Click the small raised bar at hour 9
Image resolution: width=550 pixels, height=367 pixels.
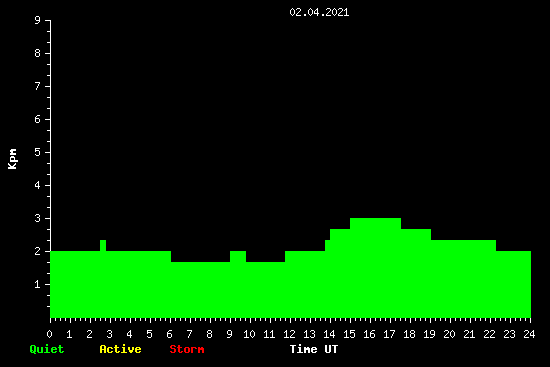pos(238,256)
